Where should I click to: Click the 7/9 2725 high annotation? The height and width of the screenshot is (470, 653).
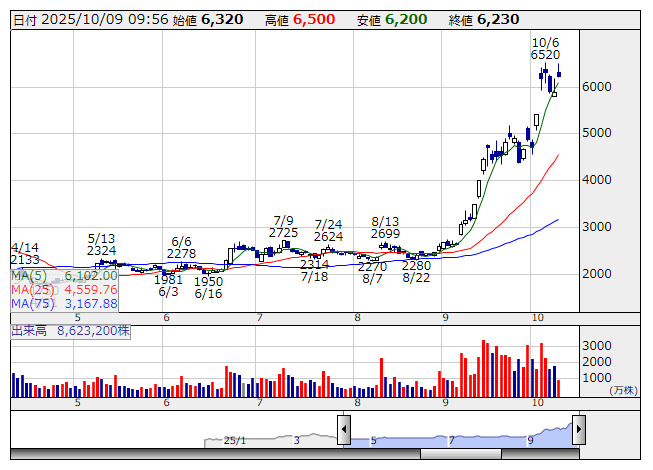point(283,226)
